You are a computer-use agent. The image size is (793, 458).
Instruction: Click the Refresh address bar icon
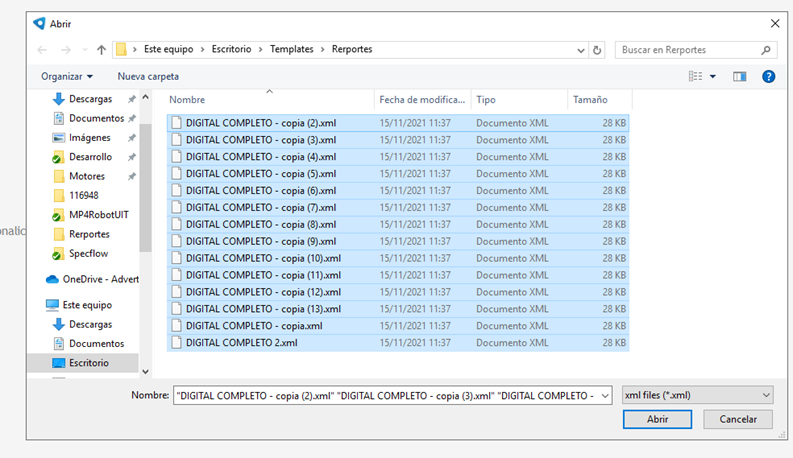[x=597, y=50]
